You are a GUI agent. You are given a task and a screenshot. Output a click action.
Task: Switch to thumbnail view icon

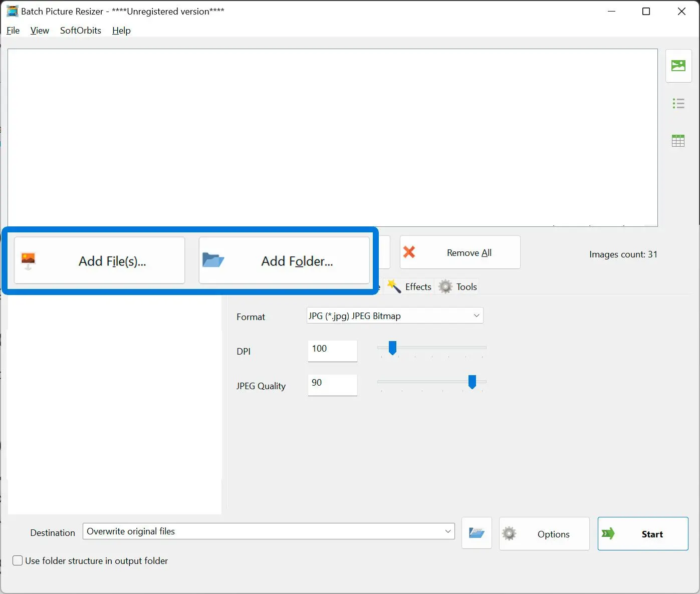pyautogui.click(x=678, y=66)
